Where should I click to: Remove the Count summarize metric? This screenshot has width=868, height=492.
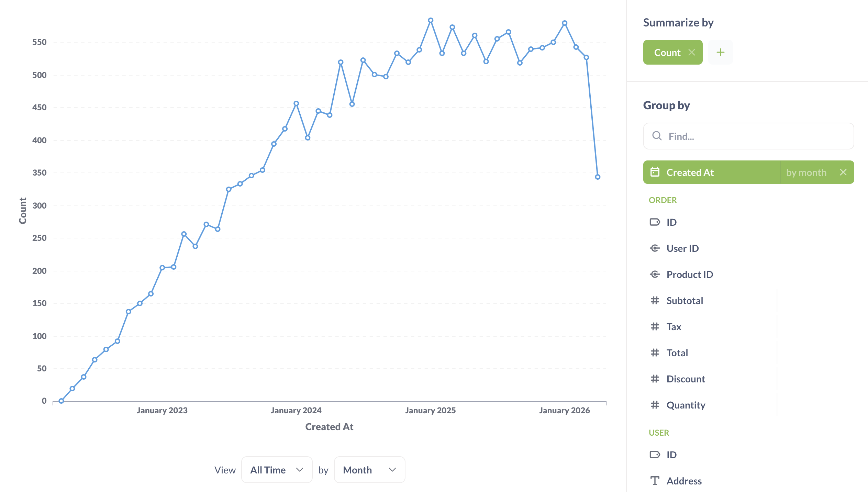pyautogui.click(x=692, y=53)
